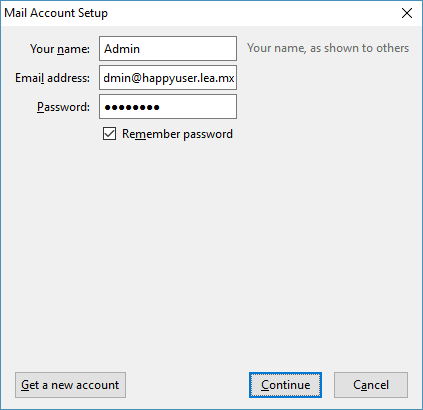
Task: Click the Remember password label text
Action: (x=177, y=134)
